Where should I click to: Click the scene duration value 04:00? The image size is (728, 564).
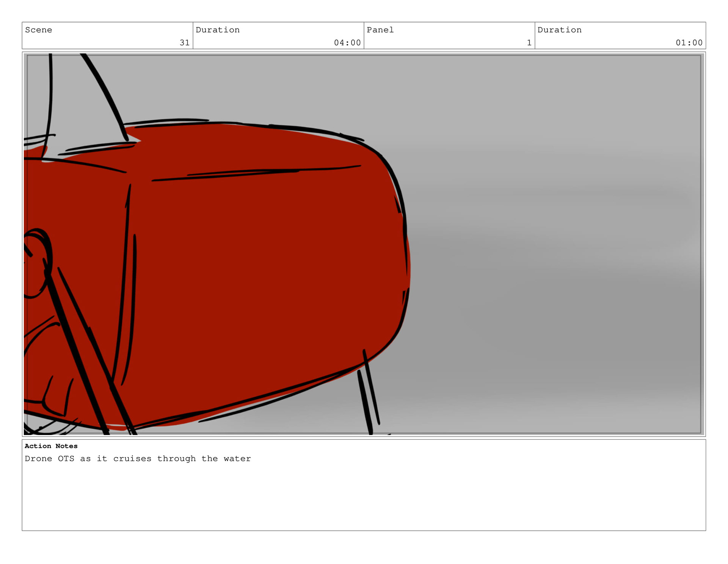[347, 42]
